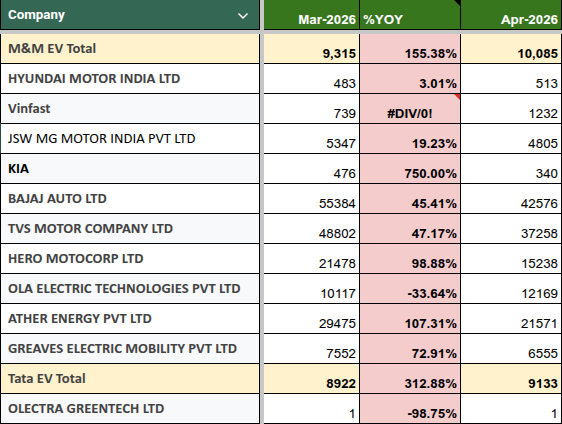Click Hero Apr-2026 value 15238
This screenshot has width=562, height=424.
click(x=511, y=259)
